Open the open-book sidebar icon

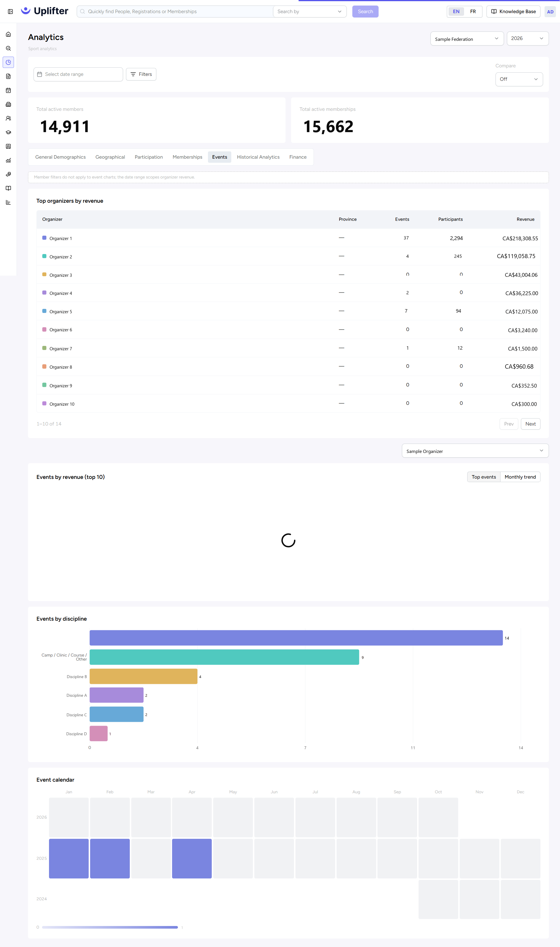click(x=8, y=188)
